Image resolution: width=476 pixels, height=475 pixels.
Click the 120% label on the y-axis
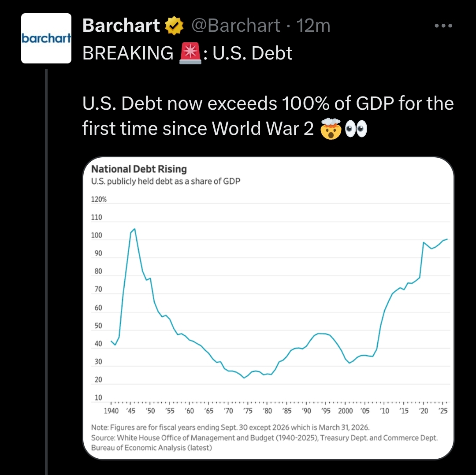click(x=99, y=200)
